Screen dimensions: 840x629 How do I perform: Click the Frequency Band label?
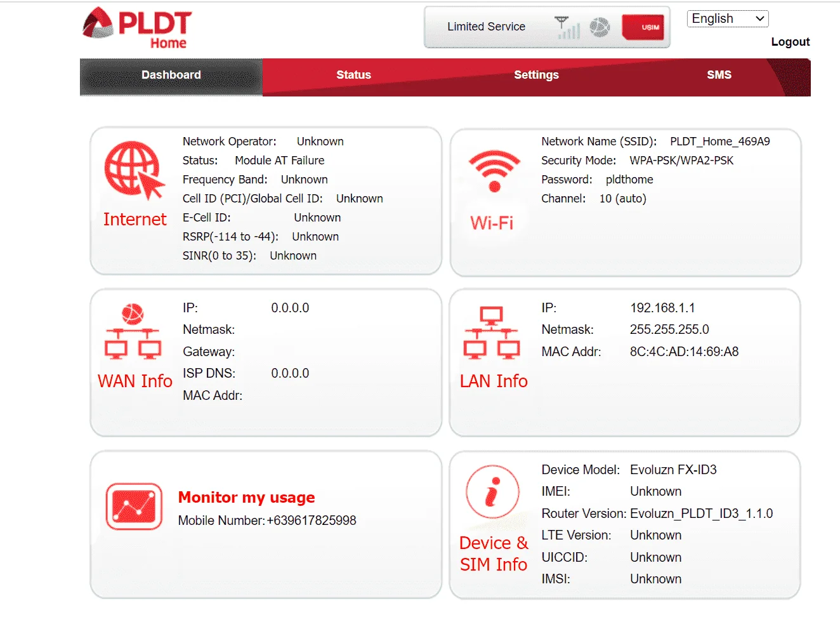[x=225, y=180]
